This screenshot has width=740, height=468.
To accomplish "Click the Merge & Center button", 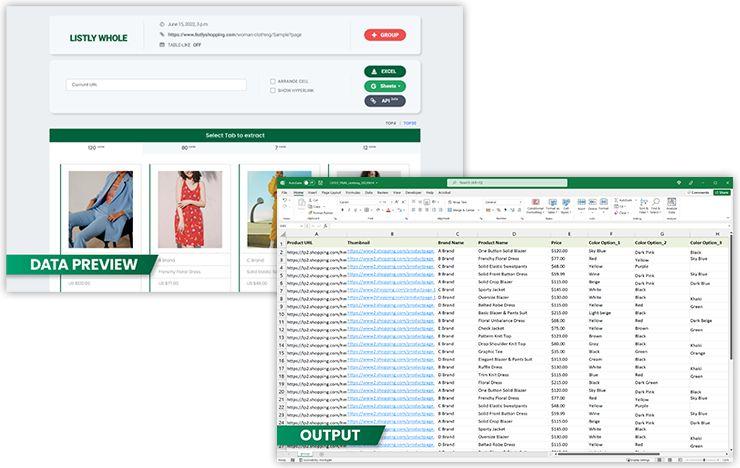I will (461, 210).
